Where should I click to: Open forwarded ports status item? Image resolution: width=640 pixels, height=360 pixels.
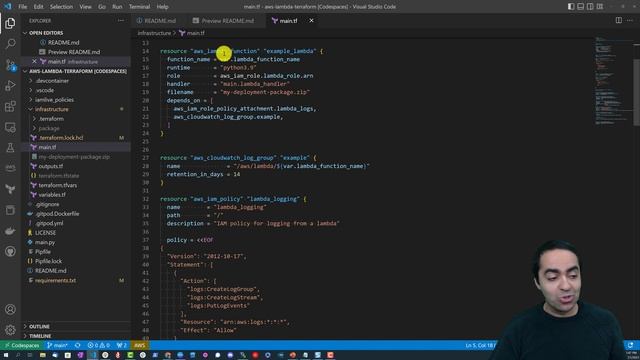(x=121, y=345)
